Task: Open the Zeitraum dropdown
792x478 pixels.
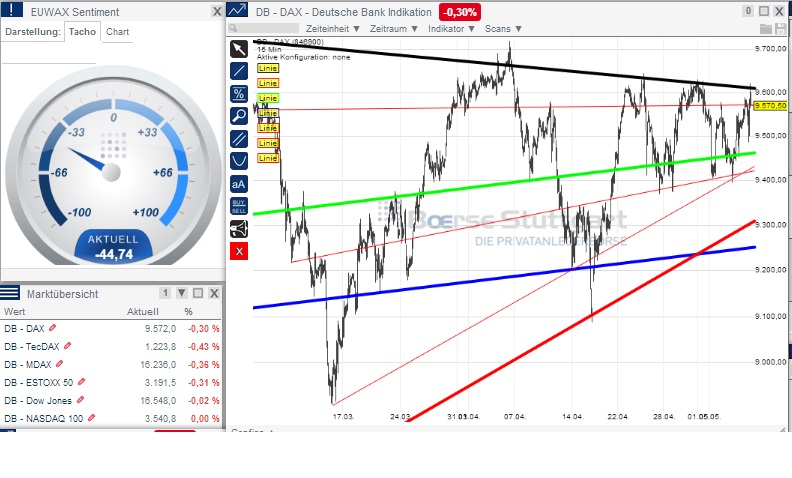Action: (x=394, y=29)
